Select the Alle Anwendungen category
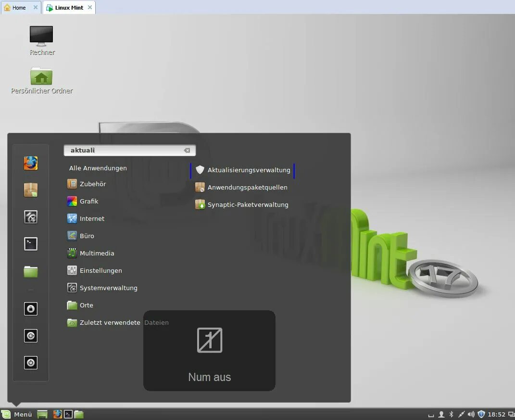Screen dimensions: 515x420 [x=98, y=168]
